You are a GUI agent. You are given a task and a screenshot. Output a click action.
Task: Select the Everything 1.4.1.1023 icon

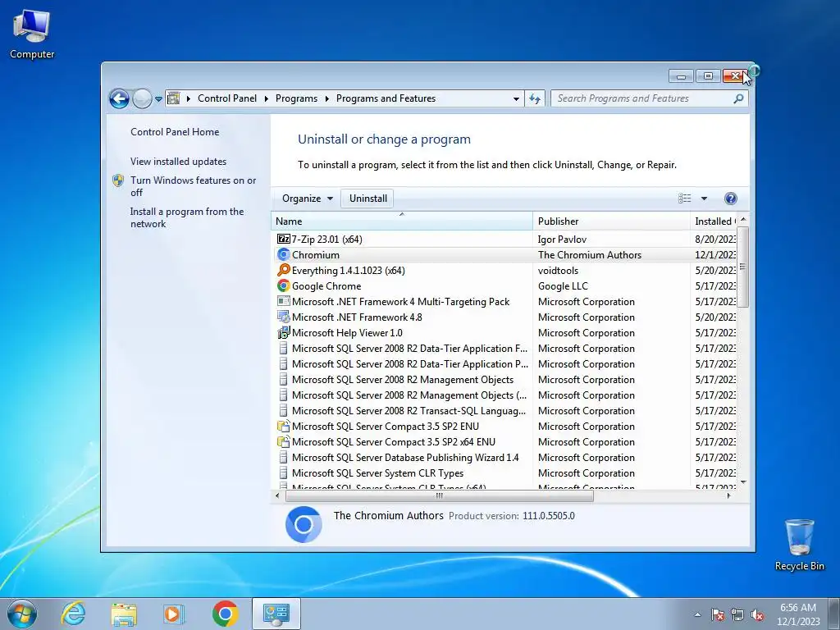(x=283, y=270)
